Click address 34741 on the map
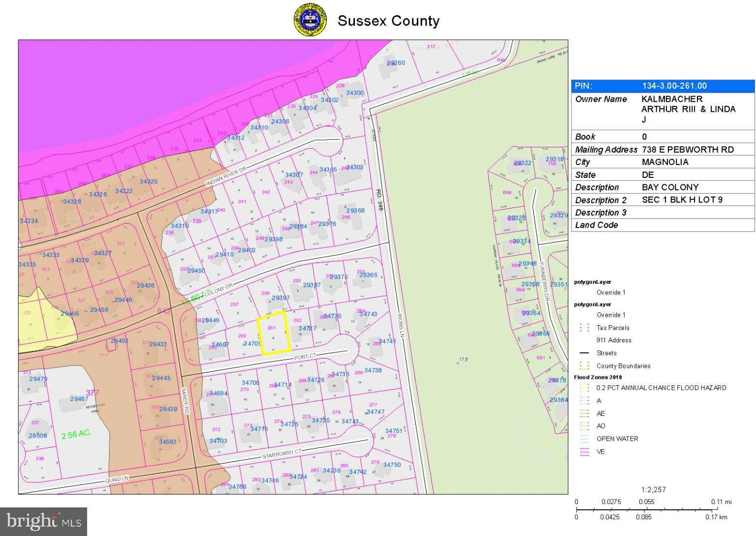The image size is (756, 536). (x=387, y=341)
